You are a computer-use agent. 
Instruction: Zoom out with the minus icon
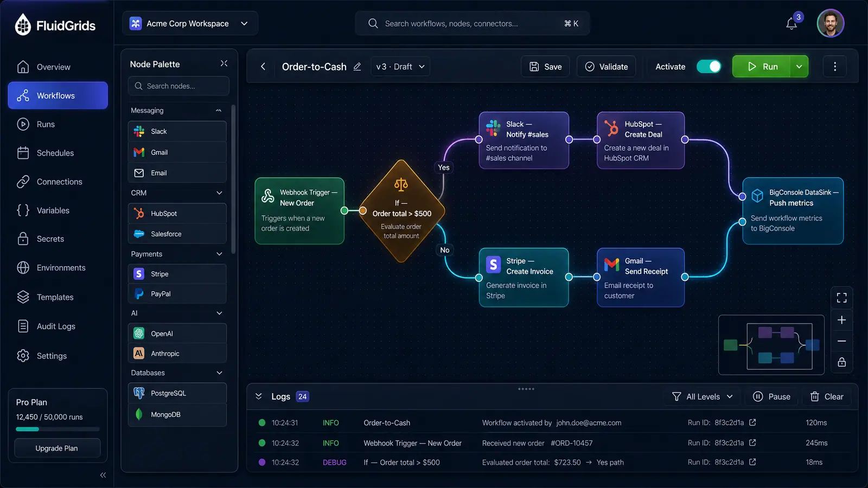coord(841,341)
